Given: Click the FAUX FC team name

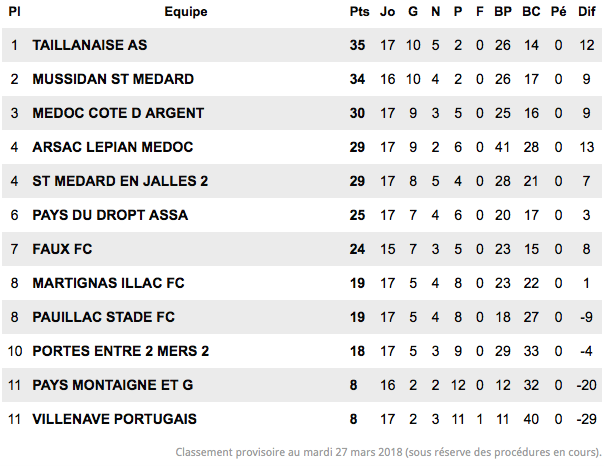Looking at the screenshot, I should click(62, 249).
